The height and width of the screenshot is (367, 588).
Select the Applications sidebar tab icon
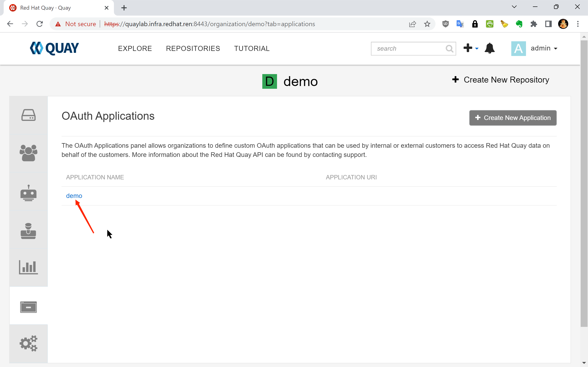28,307
